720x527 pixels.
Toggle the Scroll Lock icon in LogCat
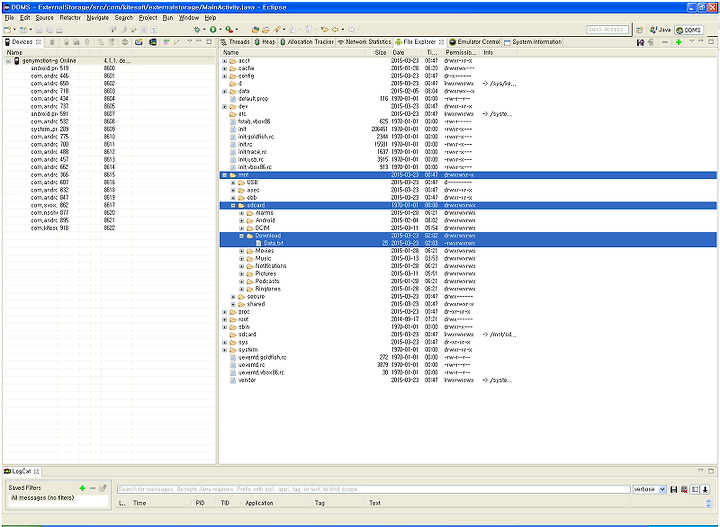pos(705,490)
